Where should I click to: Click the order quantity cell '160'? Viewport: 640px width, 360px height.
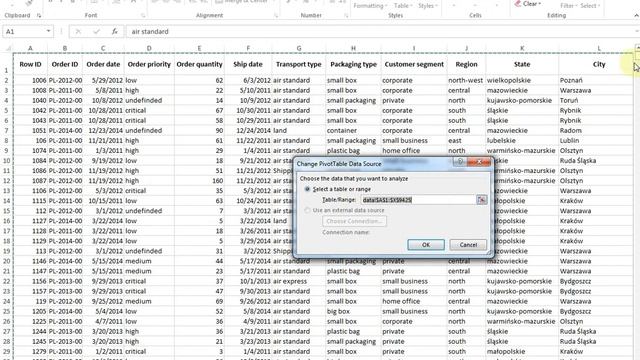click(x=199, y=181)
